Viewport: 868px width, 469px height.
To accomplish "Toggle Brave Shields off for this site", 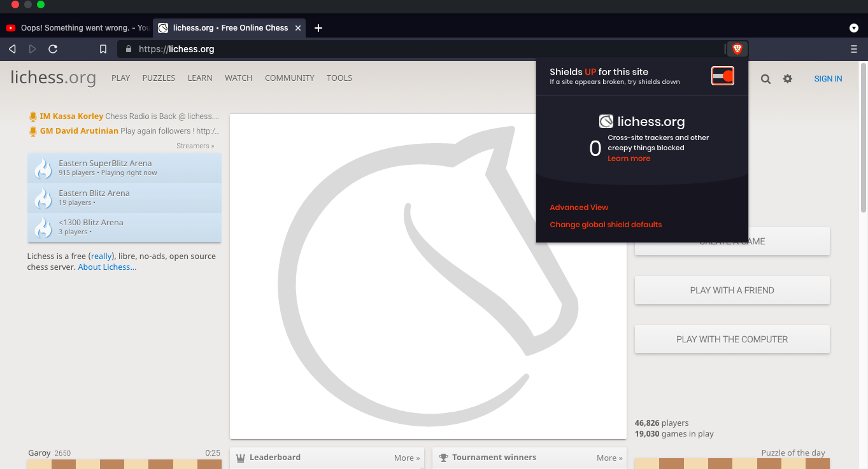I will [x=723, y=76].
